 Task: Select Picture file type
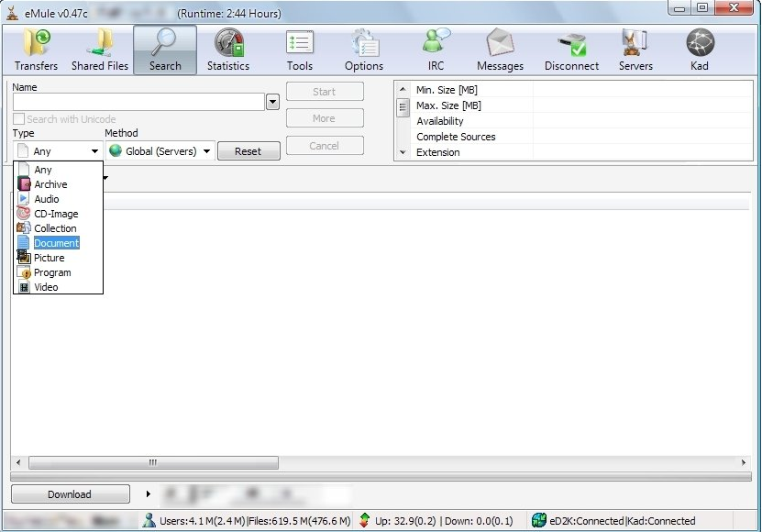[58, 258]
